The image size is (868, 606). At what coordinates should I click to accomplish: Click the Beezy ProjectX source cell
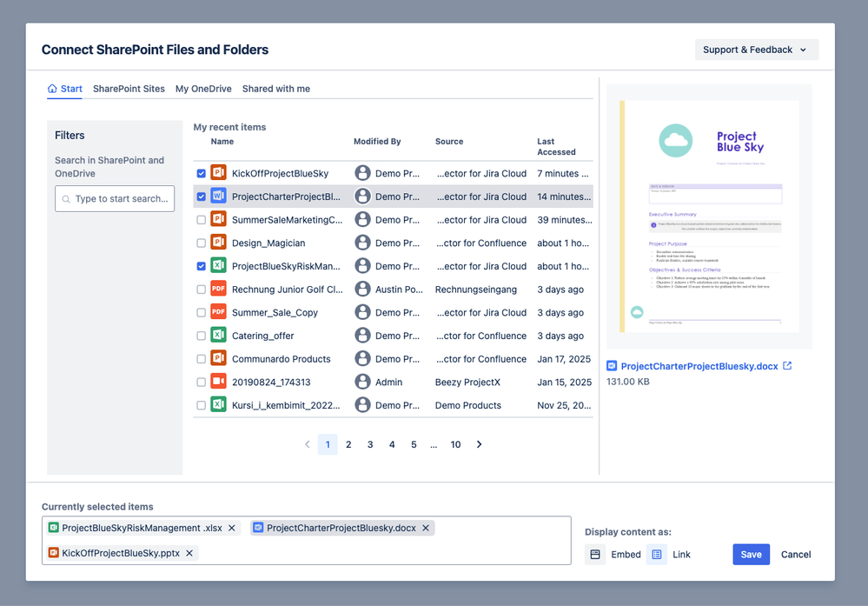coord(467,383)
